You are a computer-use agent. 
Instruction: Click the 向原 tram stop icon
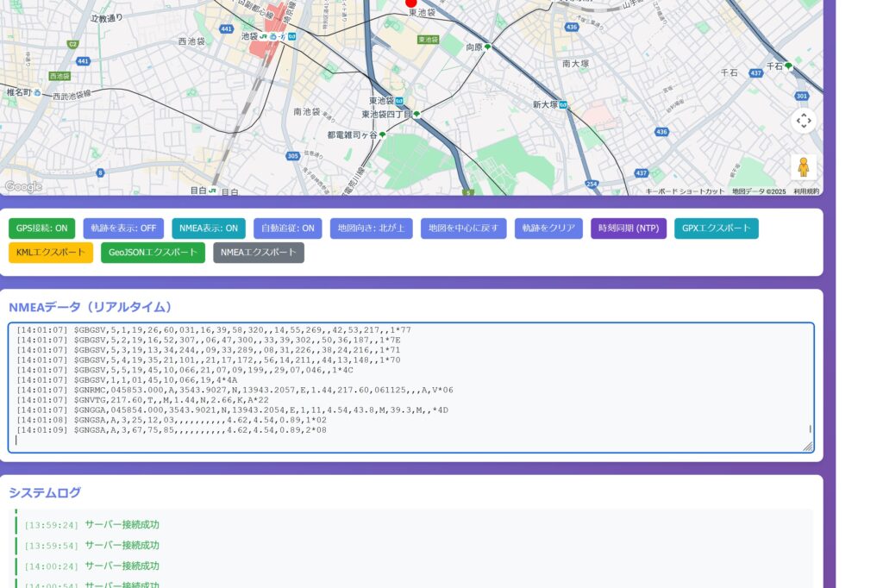coord(488,47)
